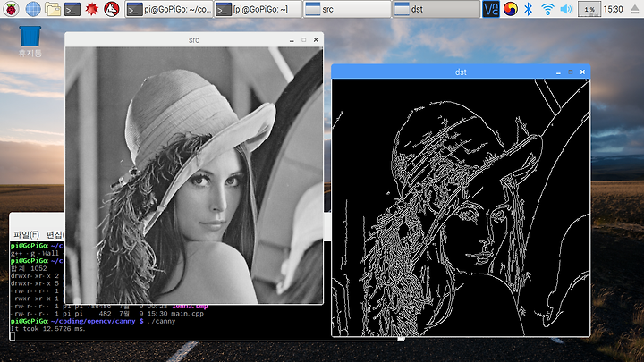644x362 pixels.
Task: Open the Bluetooth menu
Action: [529, 9]
